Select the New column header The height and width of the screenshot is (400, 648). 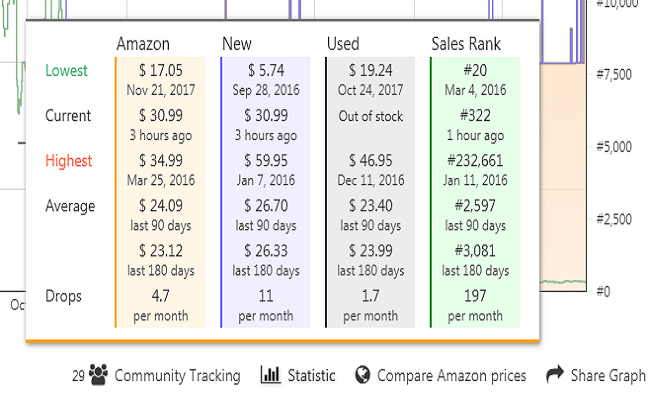(x=237, y=44)
